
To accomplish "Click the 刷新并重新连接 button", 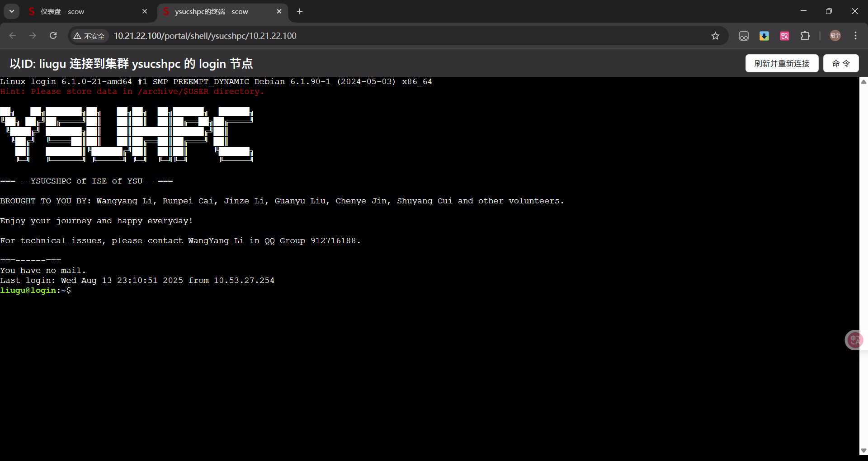I will [x=782, y=63].
